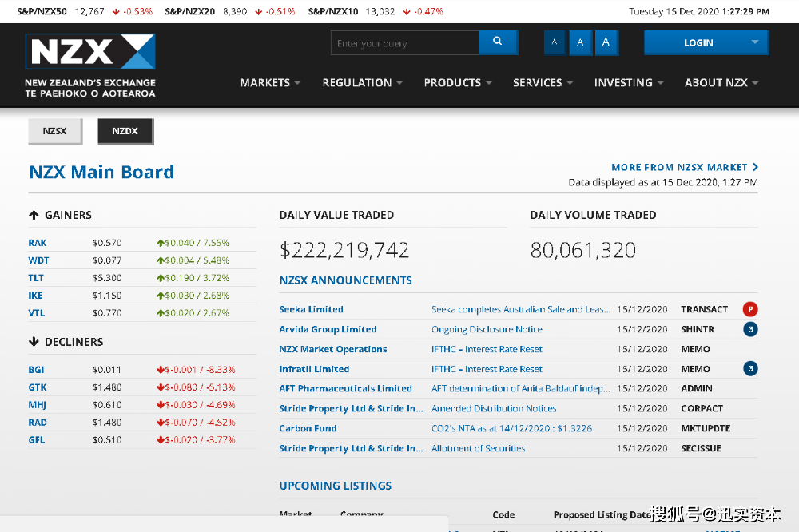
Task: Switch to the NZDX board tab
Action: 125,131
